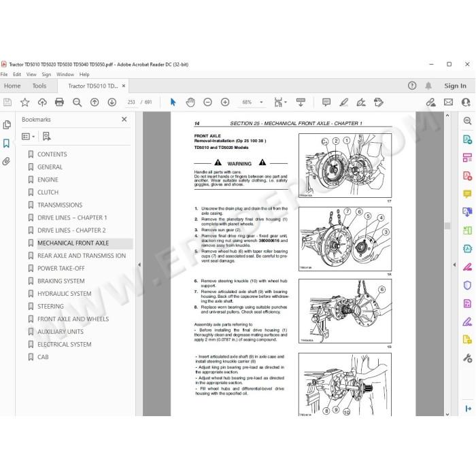Jump to TRANSMISSIONS bookmark
Image resolution: width=476 pixels, height=476 pixels.
[60, 205]
